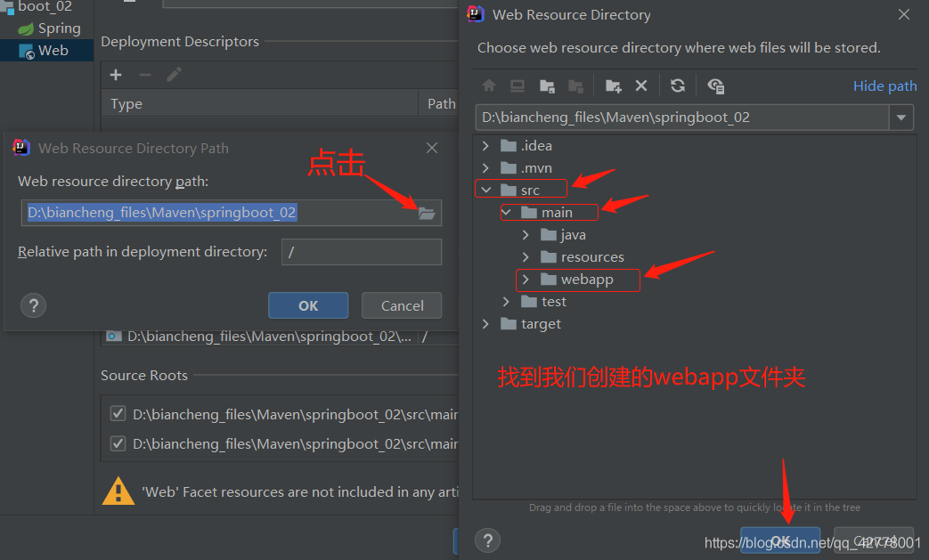
Task: Select the java folder row
Action: tap(695, 235)
